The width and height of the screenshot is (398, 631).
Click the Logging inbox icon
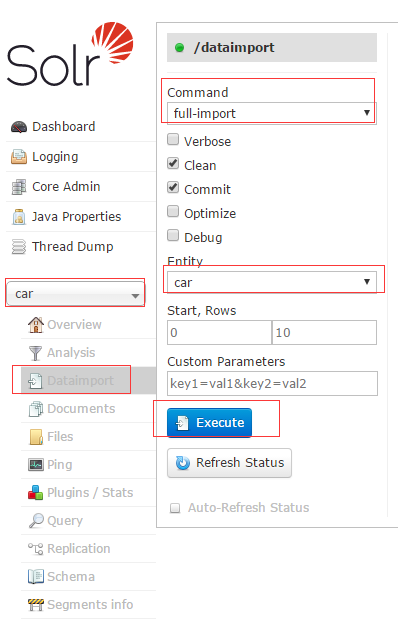tap(19, 157)
